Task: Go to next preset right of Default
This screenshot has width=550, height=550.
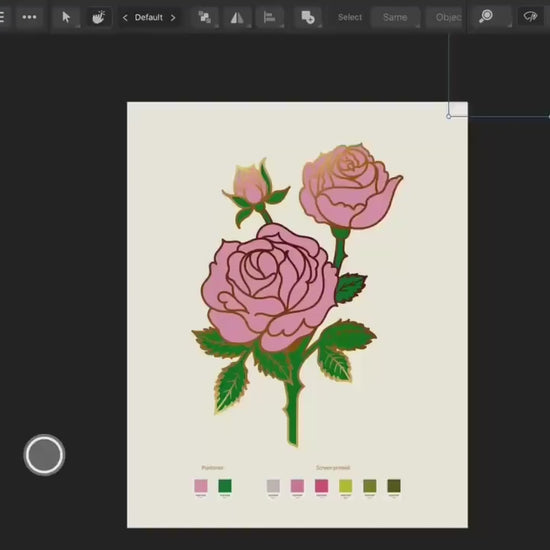Action: [x=173, y=18]
